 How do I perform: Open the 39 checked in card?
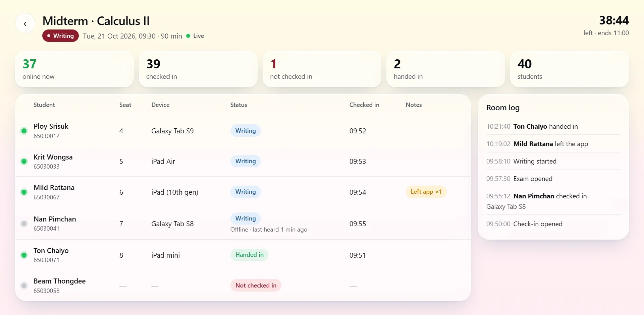(198, 69)
